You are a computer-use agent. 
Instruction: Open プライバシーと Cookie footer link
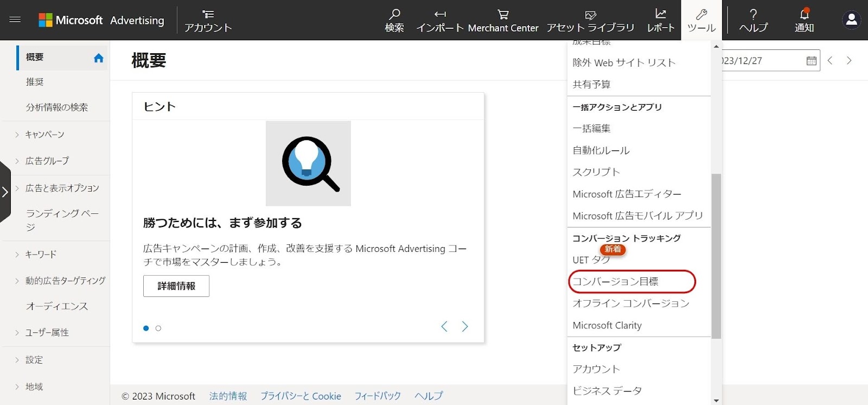301,396
